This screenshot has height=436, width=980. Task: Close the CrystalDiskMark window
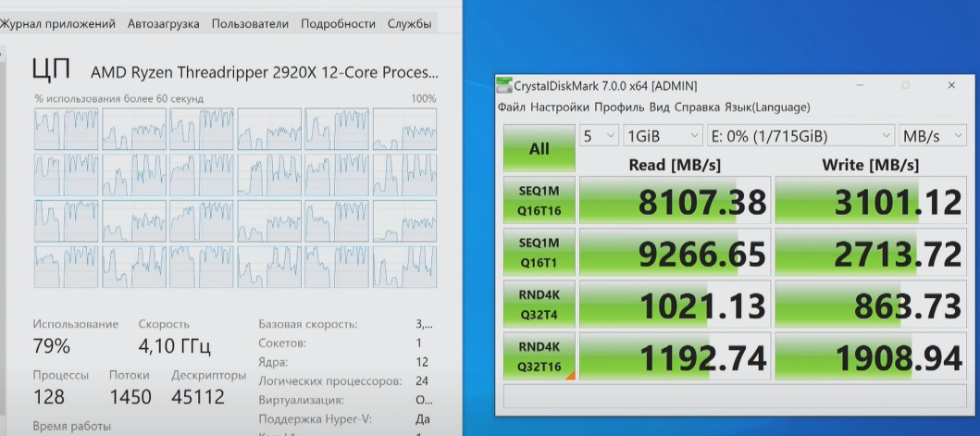(x=951, y=85)
